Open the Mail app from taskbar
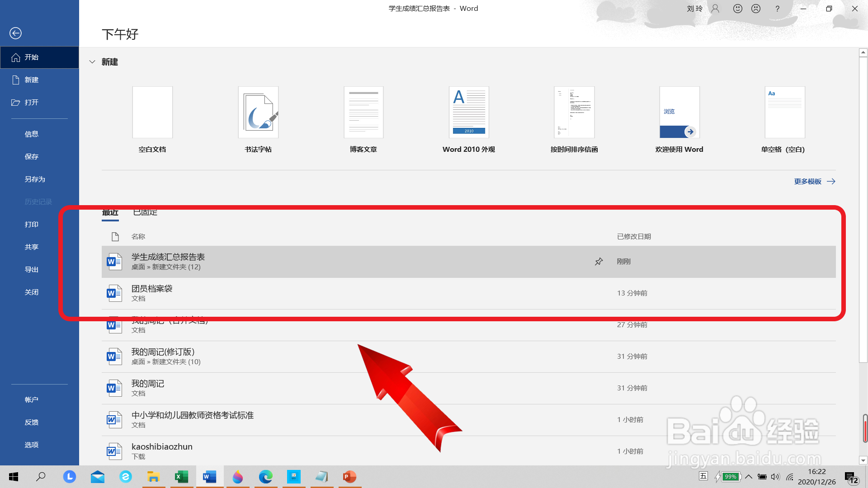 tap(98, 477)
